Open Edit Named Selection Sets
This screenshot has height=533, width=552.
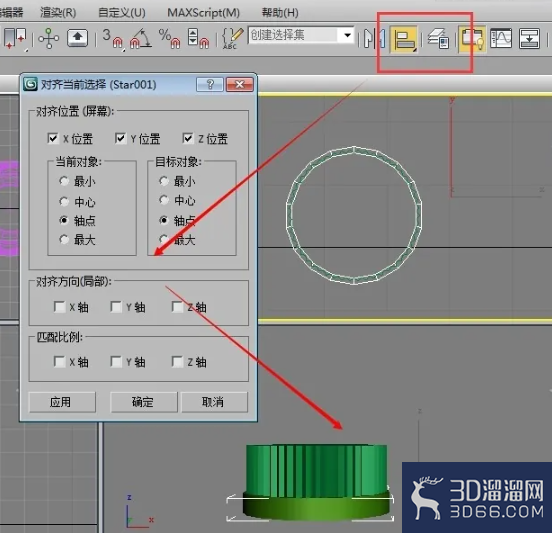coord(233,38)
